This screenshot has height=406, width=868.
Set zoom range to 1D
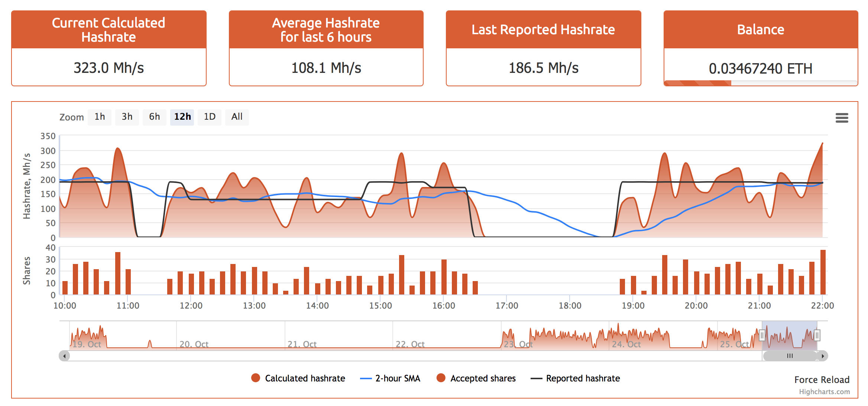point(210,117)
